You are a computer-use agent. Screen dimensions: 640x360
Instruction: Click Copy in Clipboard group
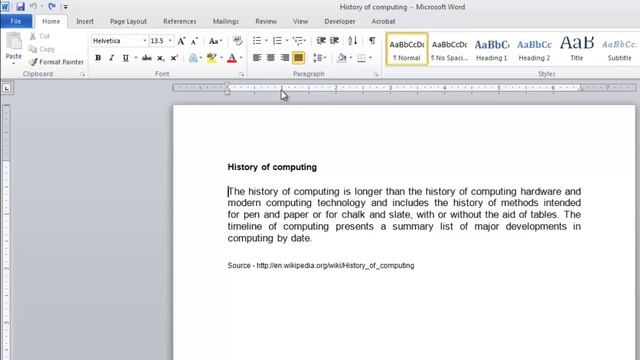coord(41,49)
